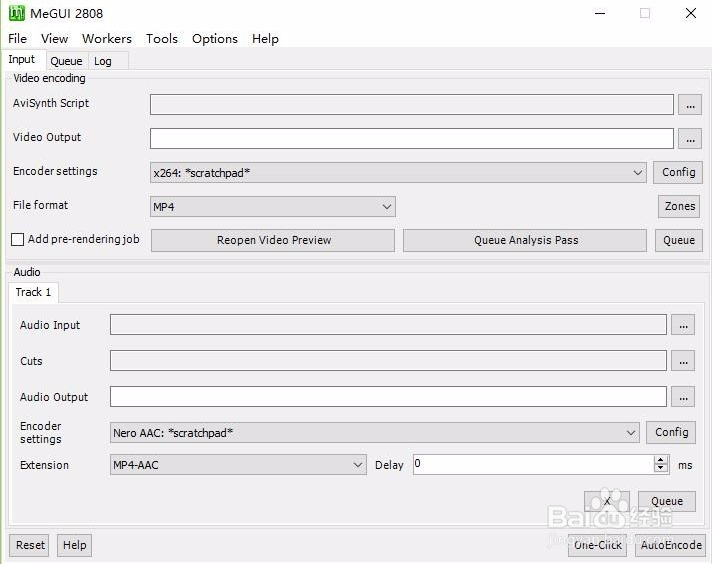Queue the video encoding job
The width and height of the screenshot is (712, 564).
coord(678,240)
